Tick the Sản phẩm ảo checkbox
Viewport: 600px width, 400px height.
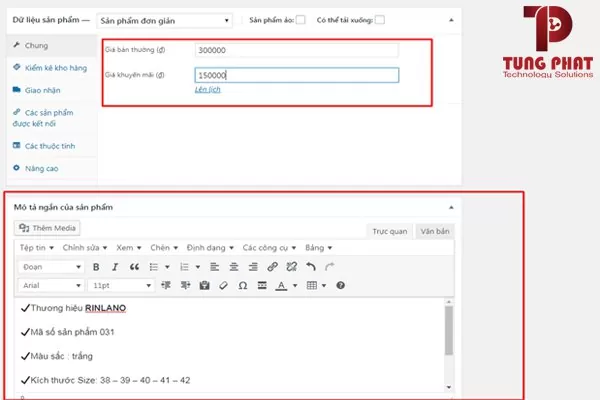[301, 20]
